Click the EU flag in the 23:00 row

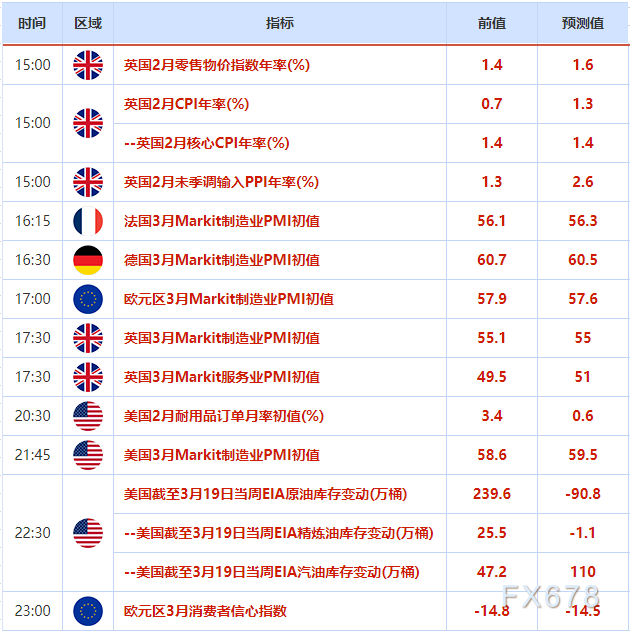tap(88, 611)
